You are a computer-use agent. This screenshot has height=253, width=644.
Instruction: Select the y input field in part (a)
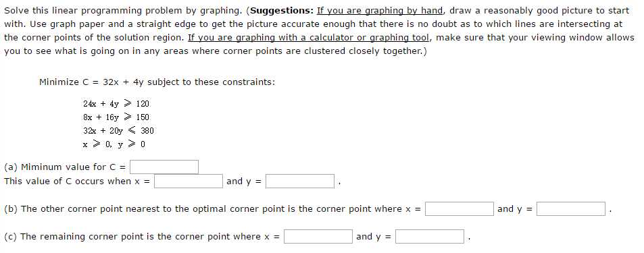coord(300,181)
